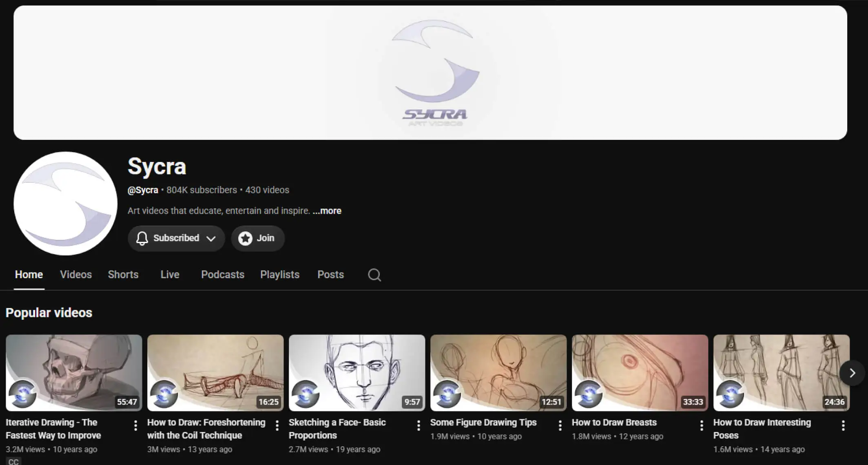
Task: Go to the Podcasts tab
Action: tap(223, 275)
